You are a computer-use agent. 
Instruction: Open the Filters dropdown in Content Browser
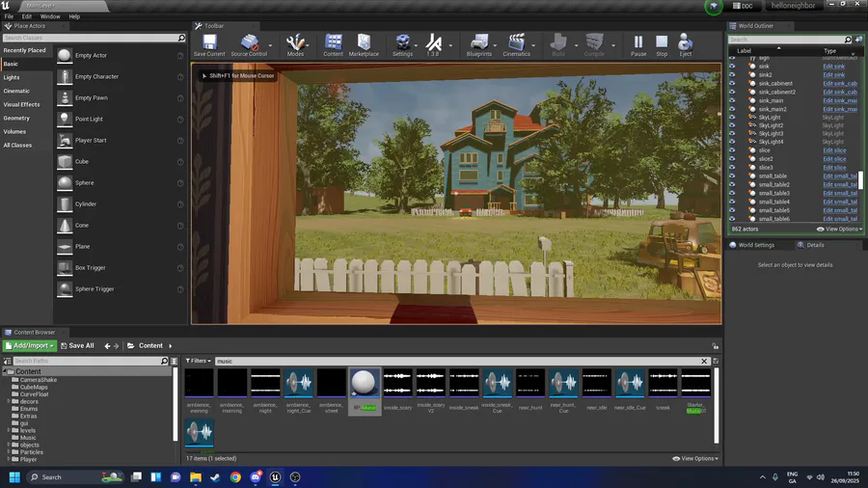[x=198, y=361]
